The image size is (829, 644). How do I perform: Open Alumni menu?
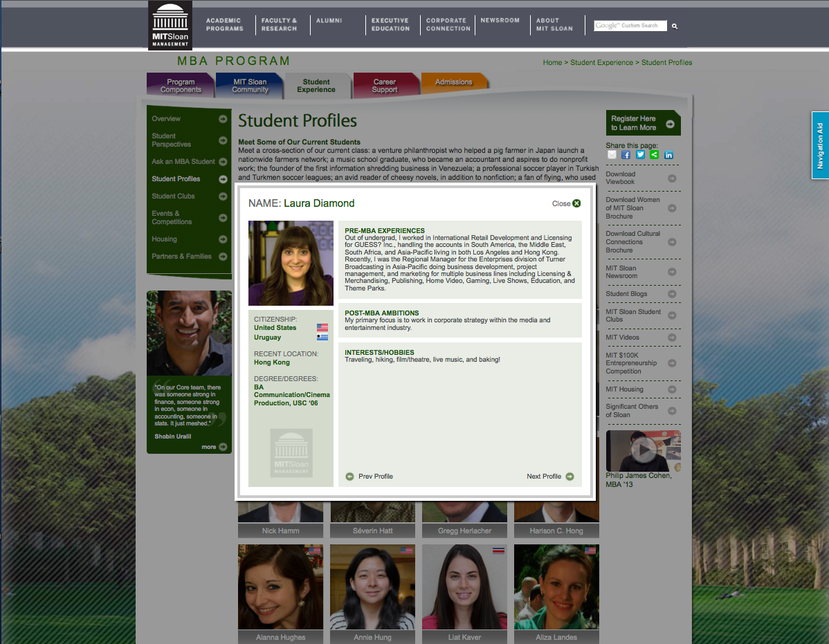329,21
